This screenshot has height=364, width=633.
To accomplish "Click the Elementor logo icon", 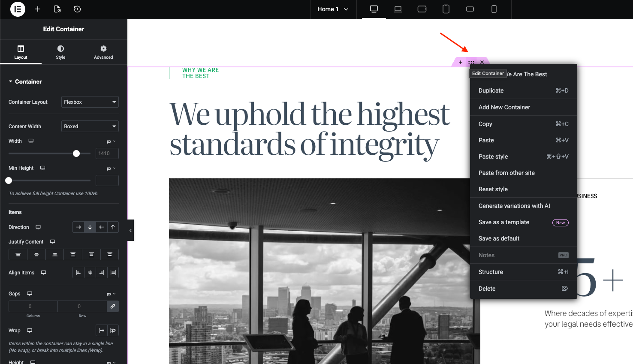I will pyautogui.click(x=18, y=9).
